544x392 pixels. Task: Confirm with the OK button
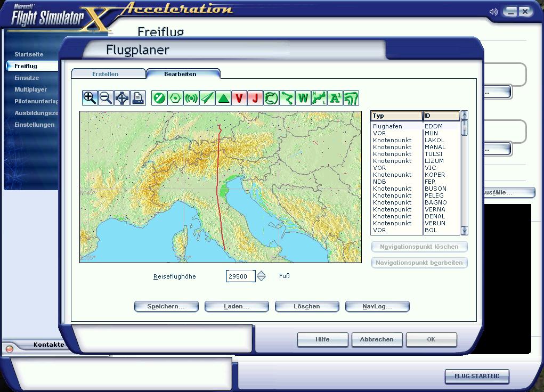point(431,340)
